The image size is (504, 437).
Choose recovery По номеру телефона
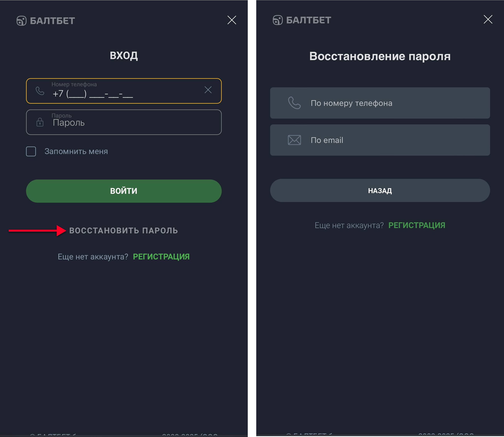pyautogui.click(x=380, y=103)
